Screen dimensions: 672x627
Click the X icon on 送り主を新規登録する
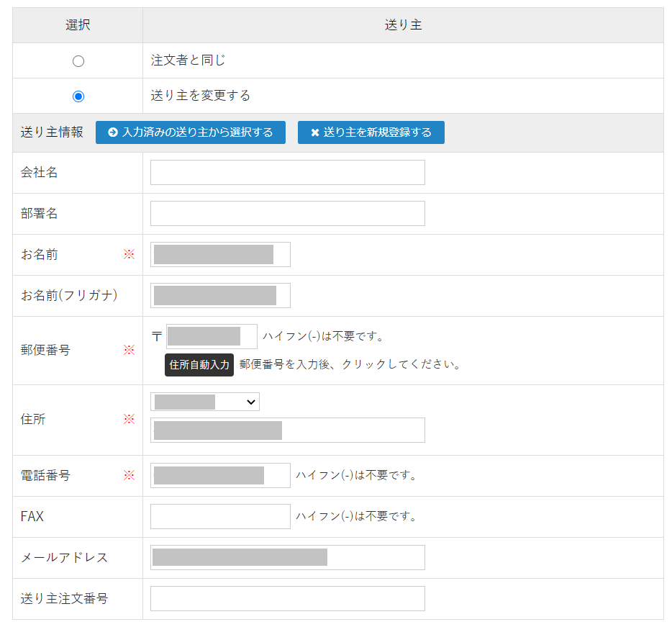point(315,132)
